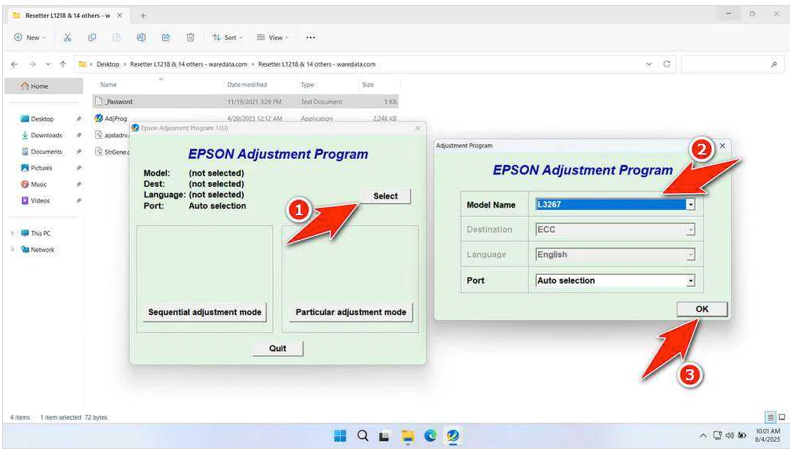Click the Particular adjustment mode button
This screenshot has height=449, width=790.
(350, 312)
